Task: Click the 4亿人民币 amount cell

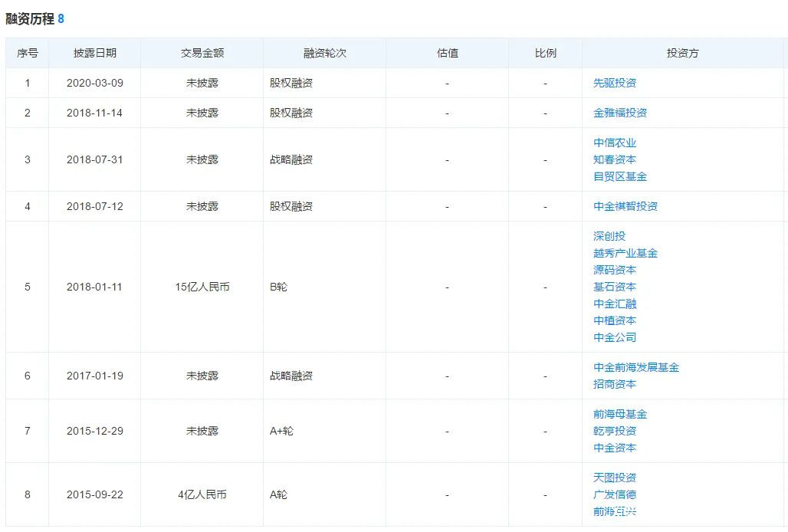Action: click(x=202, y=495)
